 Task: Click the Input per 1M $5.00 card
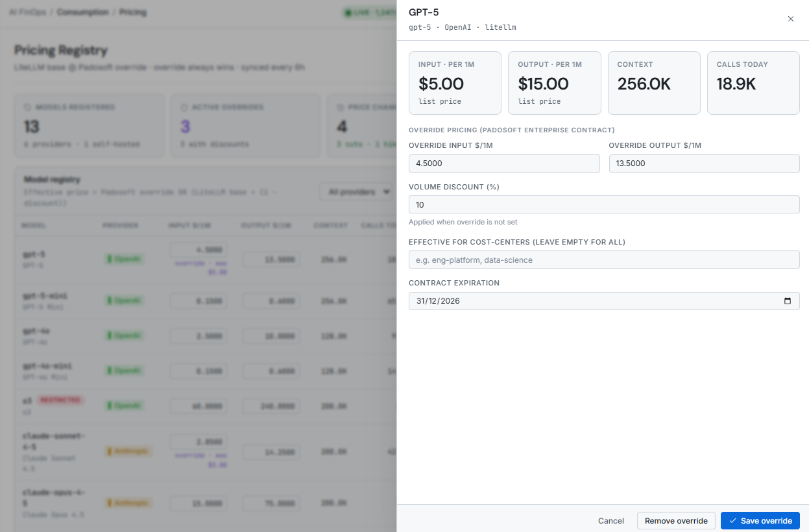pyautogui.click(x=455, y=83)
